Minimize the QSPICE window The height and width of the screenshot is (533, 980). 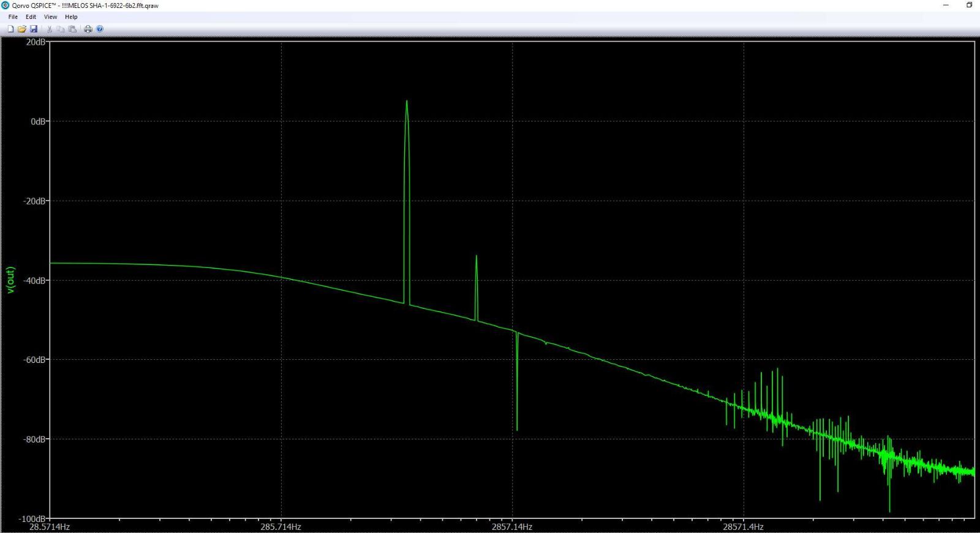946,5
